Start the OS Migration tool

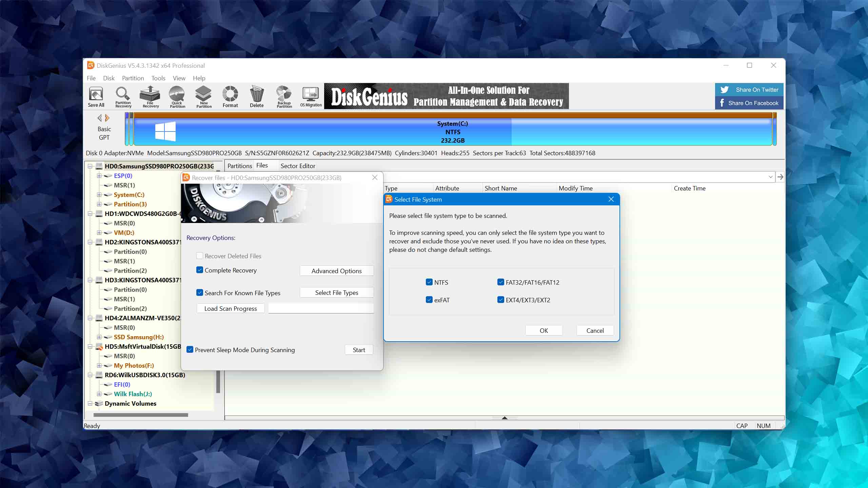coord(311,97)
